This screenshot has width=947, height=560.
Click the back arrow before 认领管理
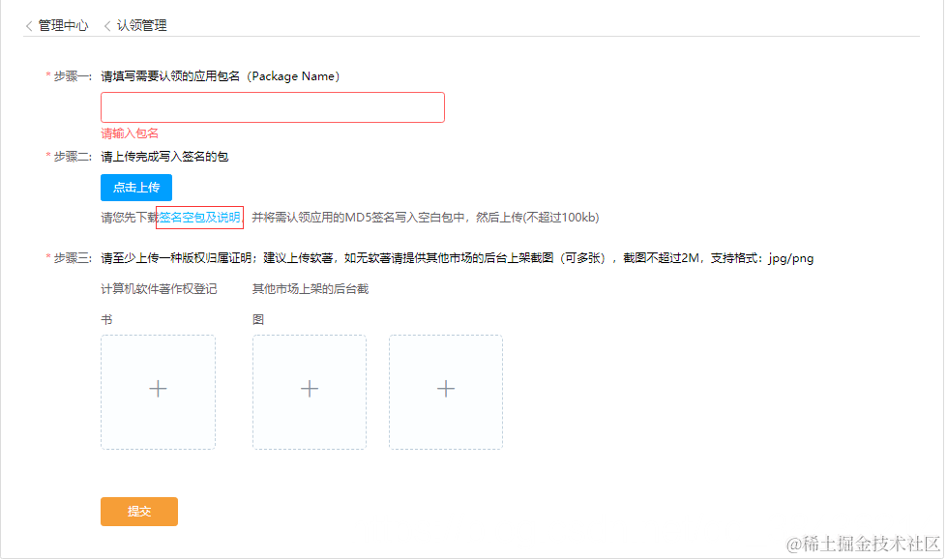click(104, 26)
